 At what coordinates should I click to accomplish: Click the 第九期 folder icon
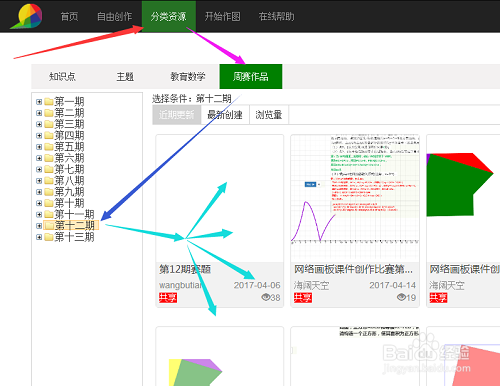49,192
